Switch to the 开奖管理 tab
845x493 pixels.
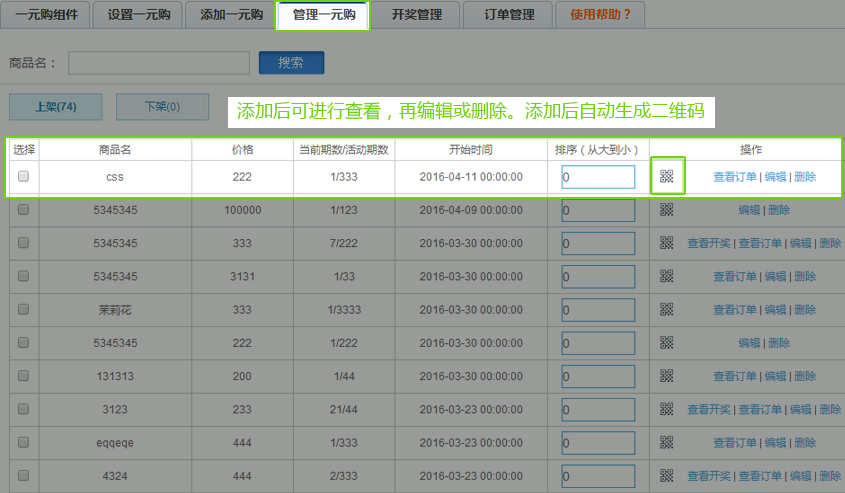point(418,15)
